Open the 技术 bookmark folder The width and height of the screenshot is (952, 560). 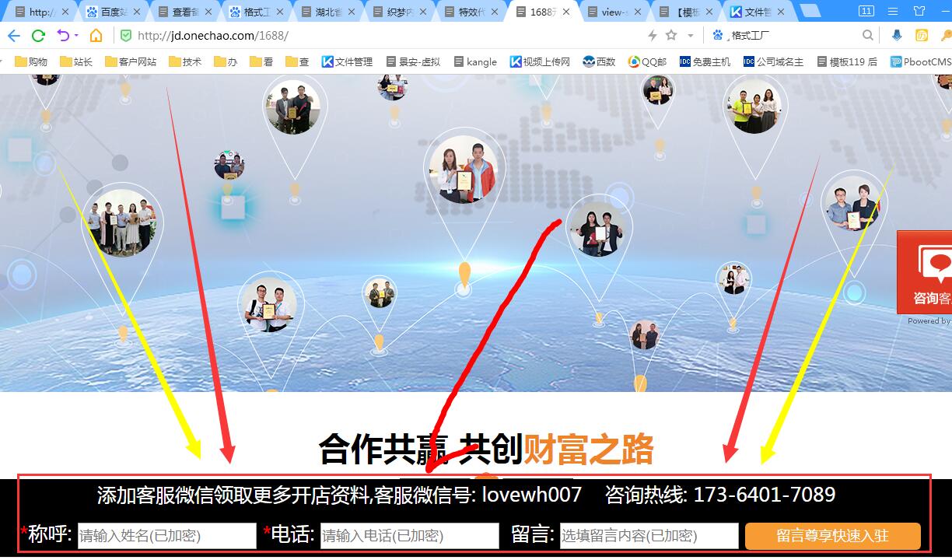tap(185, 61)
